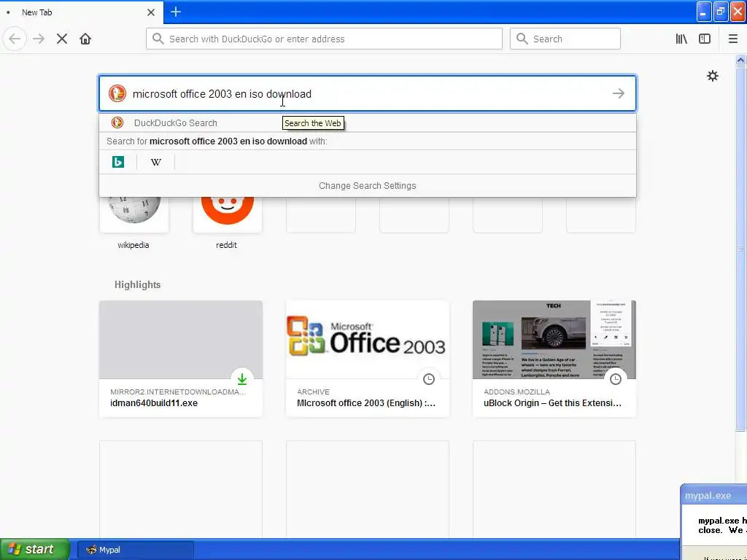Click the 'uBlock Origin – Get this Extensi...' title
The image size is (747, 560).
click(553, 402)
